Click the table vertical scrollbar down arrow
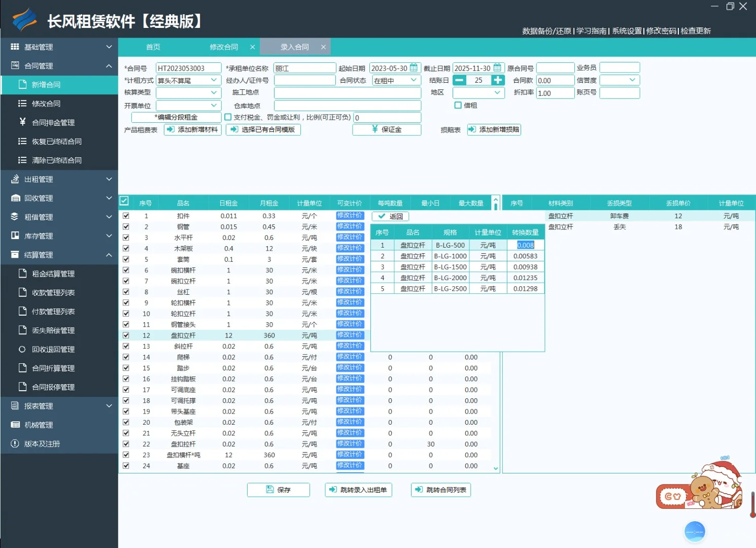This screenshot has height=548, width=756. coord(496,468)
